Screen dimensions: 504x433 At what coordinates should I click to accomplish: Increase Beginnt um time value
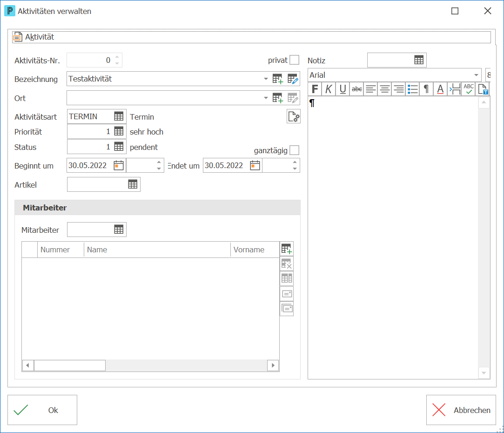pyautogui.click(x=159, y=162)
